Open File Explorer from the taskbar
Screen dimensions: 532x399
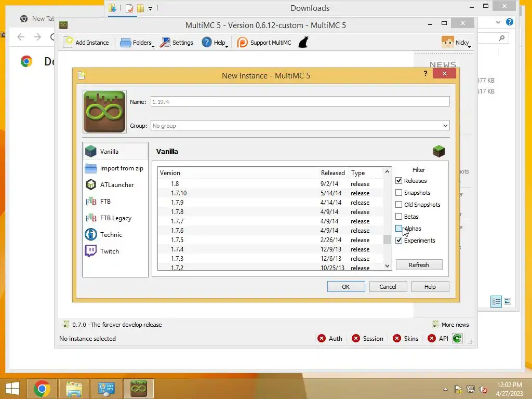pos(74,389)
